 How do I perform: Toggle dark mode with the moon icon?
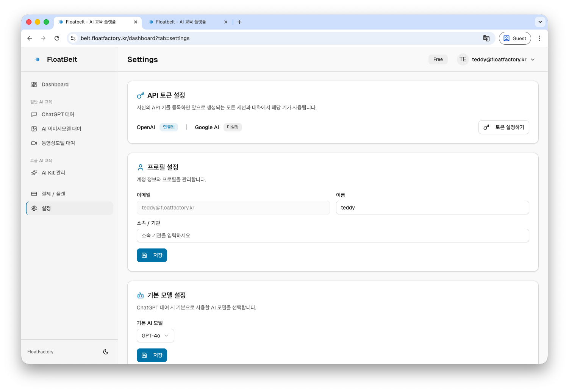pos(106,352)
